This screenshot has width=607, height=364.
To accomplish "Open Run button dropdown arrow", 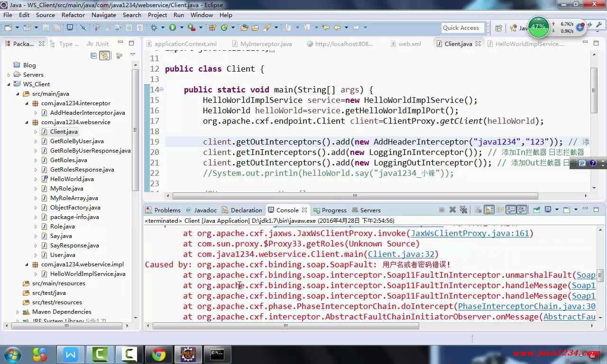I will (x=182, y=28).
